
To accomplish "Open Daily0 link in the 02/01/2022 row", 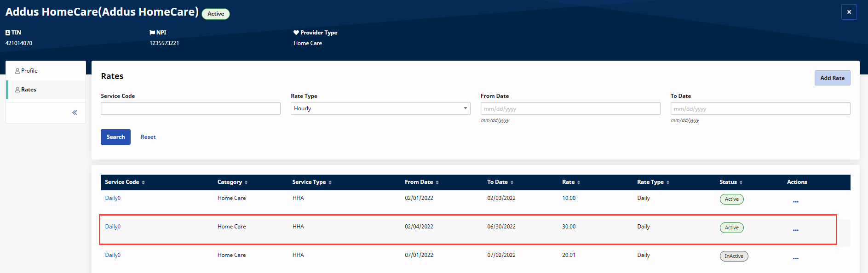I will (113, 198).
